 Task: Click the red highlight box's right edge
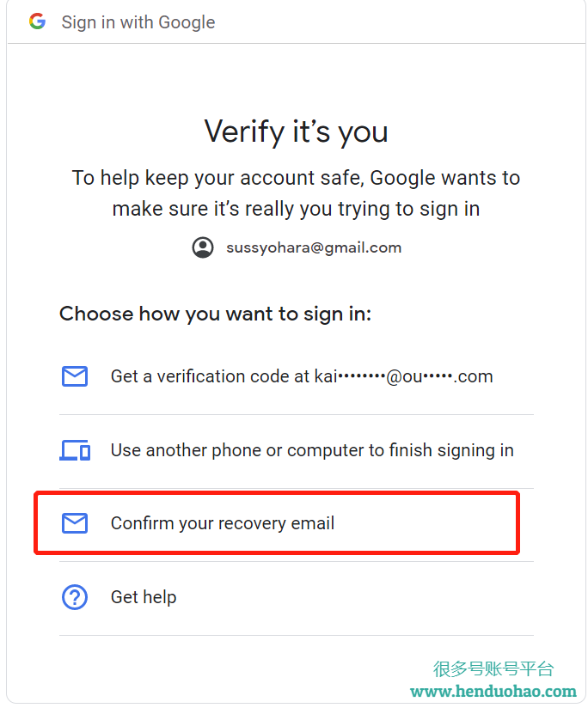[x=519, y=522]
